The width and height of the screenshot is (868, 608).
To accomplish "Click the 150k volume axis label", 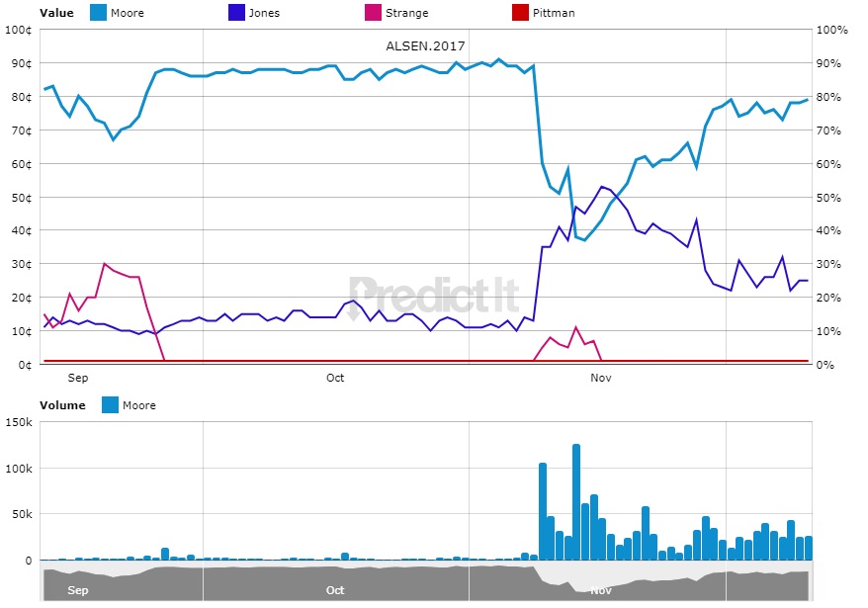I will click(x=19, y=422).
